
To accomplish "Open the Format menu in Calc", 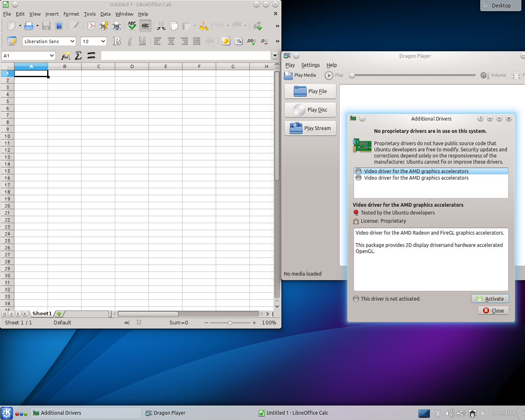I will tap(71, 14).
